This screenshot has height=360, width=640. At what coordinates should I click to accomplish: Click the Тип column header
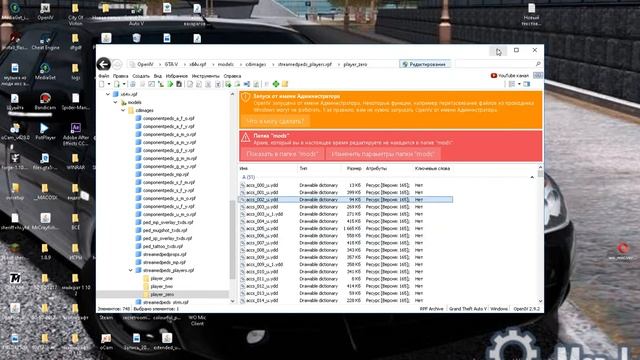(x=303, y=168)
